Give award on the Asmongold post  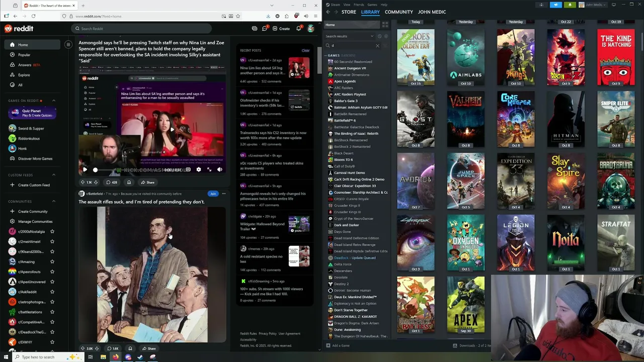click(129, 183)
